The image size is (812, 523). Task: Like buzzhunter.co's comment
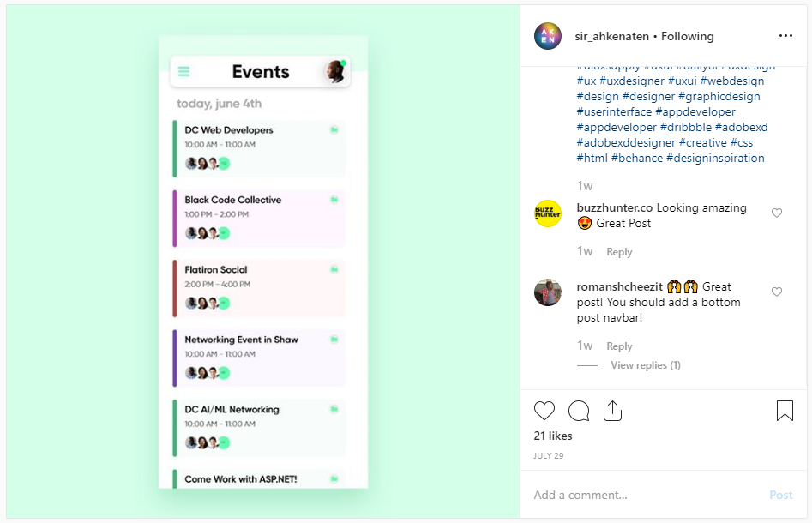[777, 213]
